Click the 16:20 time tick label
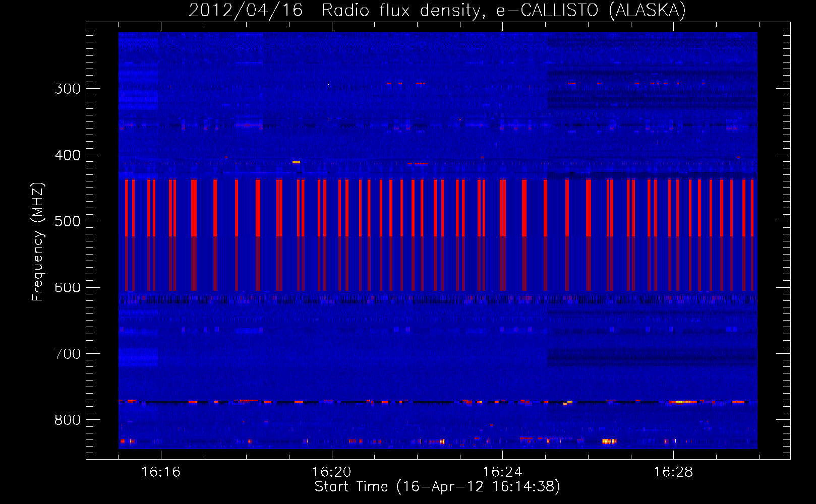Viewport: 816px width, 504px height. 332,472
